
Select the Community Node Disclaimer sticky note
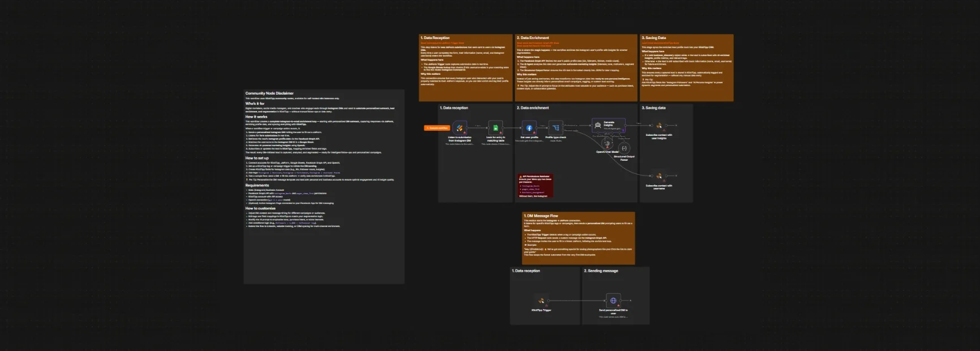pos(324,186)
